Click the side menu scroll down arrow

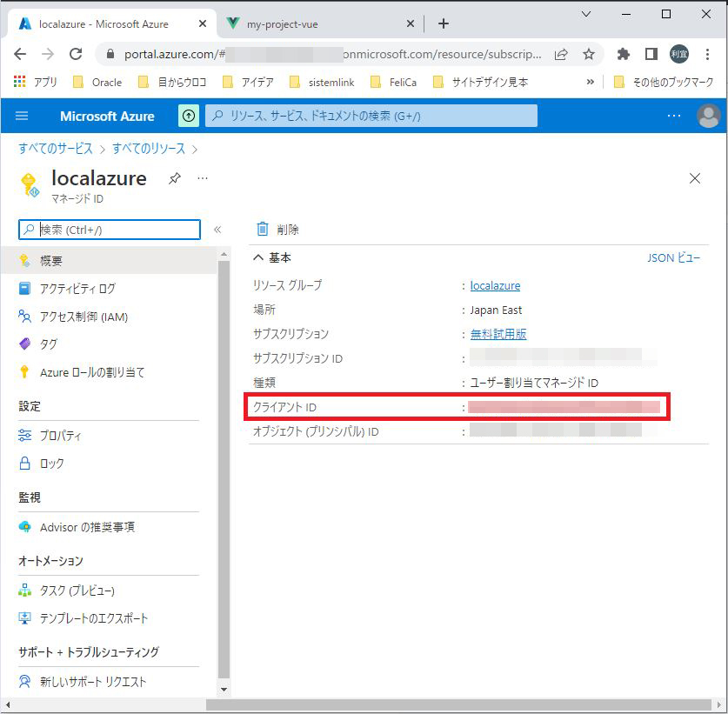224,690
